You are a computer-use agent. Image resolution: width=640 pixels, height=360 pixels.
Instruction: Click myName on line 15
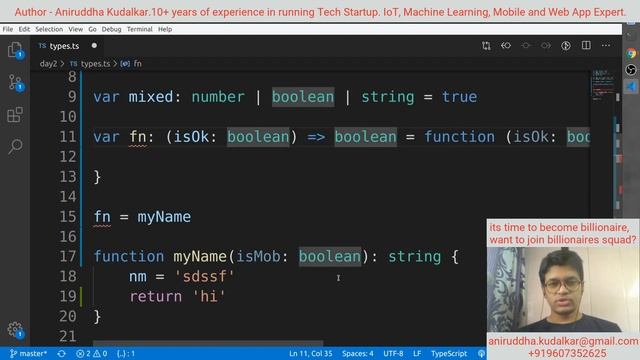pos(164,217)
